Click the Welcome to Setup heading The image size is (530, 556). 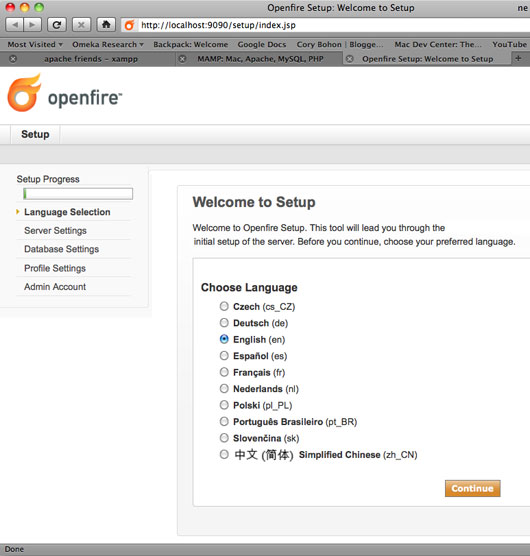click(254, 202)
